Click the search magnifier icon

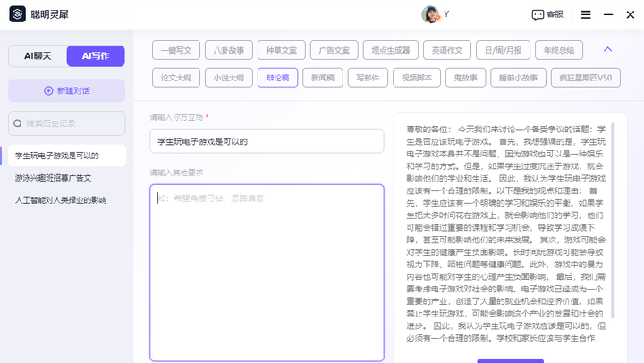pyautogui.click(x=18, y=123)
